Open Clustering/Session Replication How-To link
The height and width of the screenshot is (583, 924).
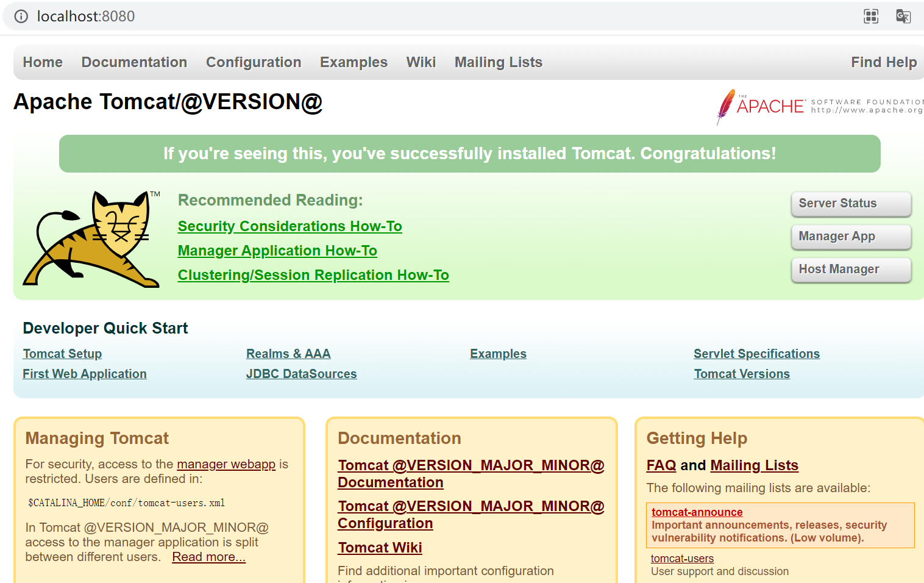pyautogui.click(x=313, y=275)
